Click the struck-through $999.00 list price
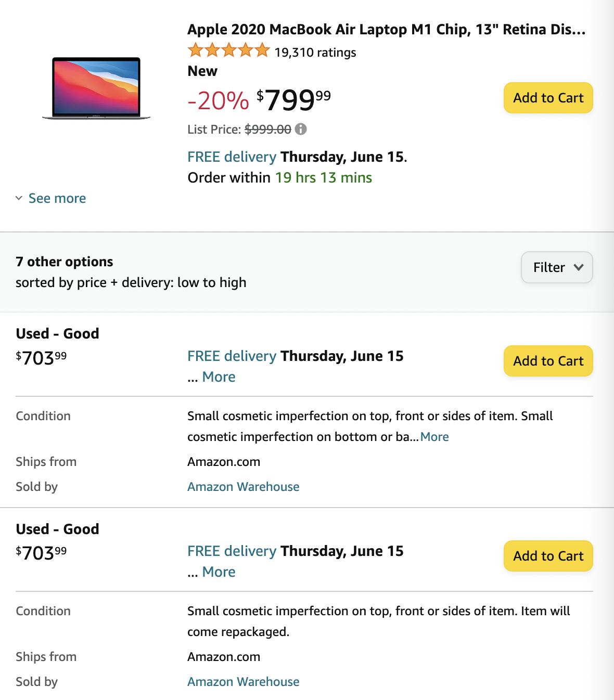 pyautogui.click(x=268, y=129)
